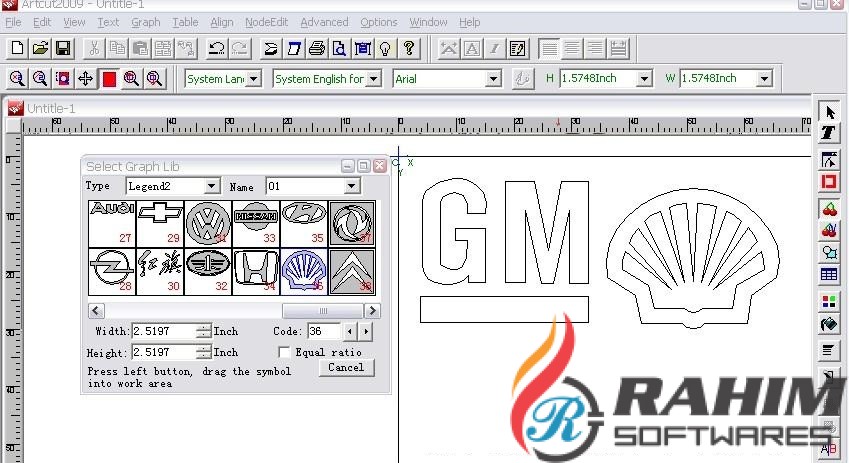This screenshot has width=849, height=463.
Task: Click the Code right arrow button
Action: pos(366,331)
